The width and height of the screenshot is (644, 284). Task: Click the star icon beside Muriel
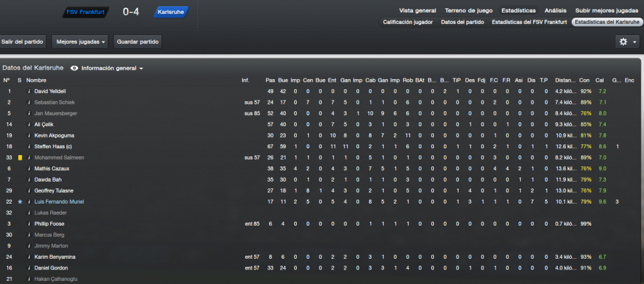20,202
